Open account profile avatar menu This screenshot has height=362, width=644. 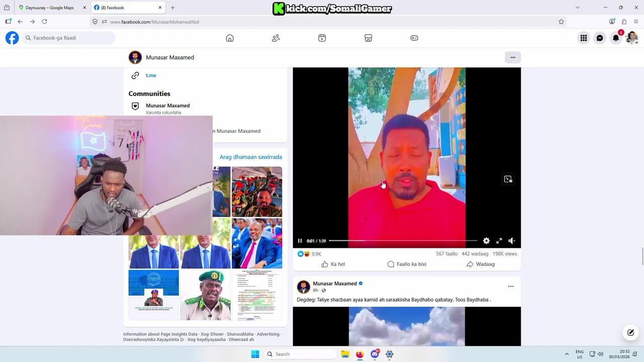pyautogui.click(x=631, y=38)
